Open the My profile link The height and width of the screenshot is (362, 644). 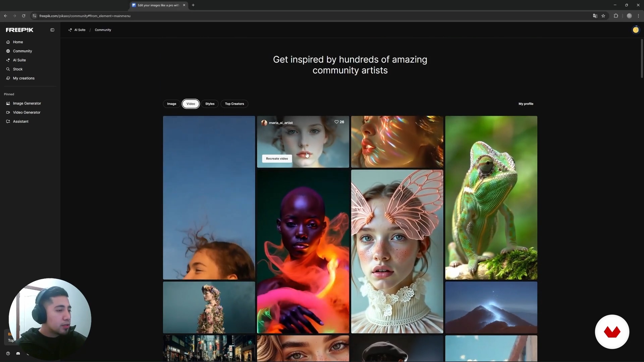coord(526,104)
